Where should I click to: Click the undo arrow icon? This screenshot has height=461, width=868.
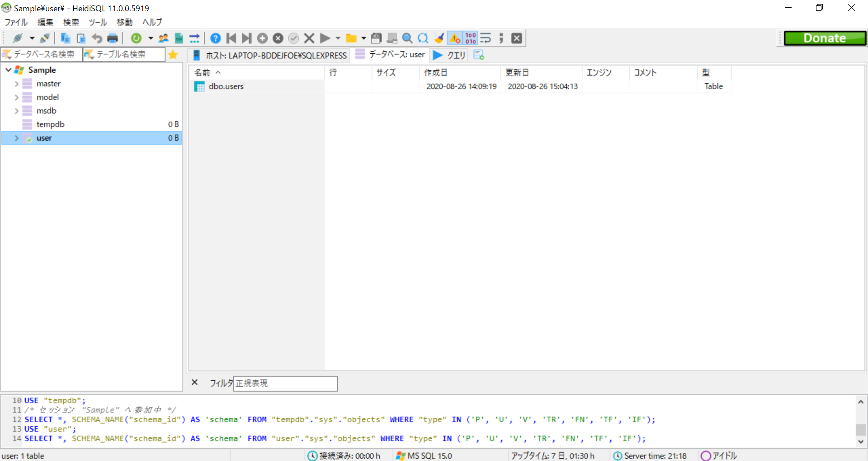point(97,38)
